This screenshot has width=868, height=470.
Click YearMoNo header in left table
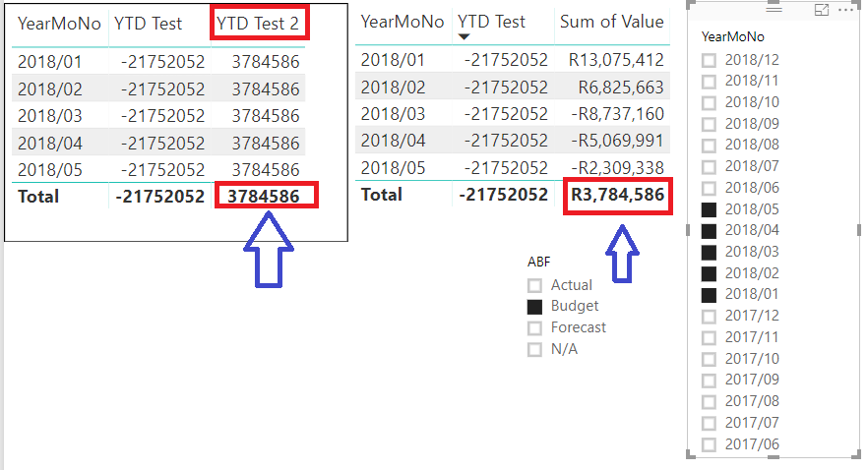pos(59,24)
